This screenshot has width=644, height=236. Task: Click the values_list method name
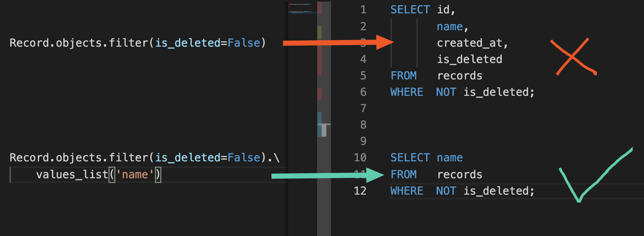pyautogui.click(x=72, y=175)
